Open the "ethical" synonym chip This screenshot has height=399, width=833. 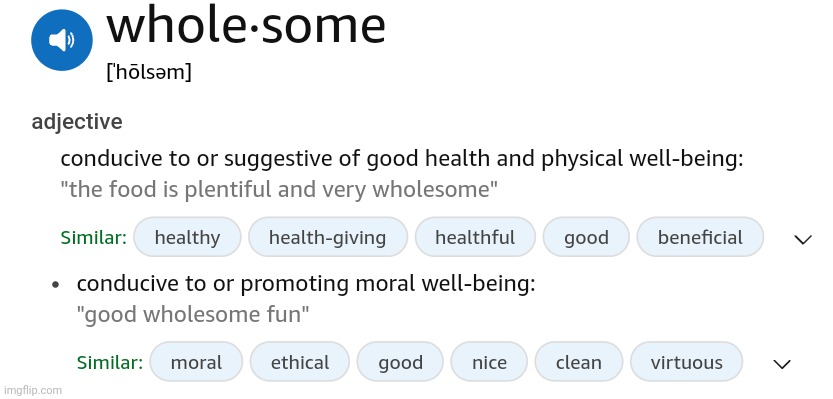(300, 362)
